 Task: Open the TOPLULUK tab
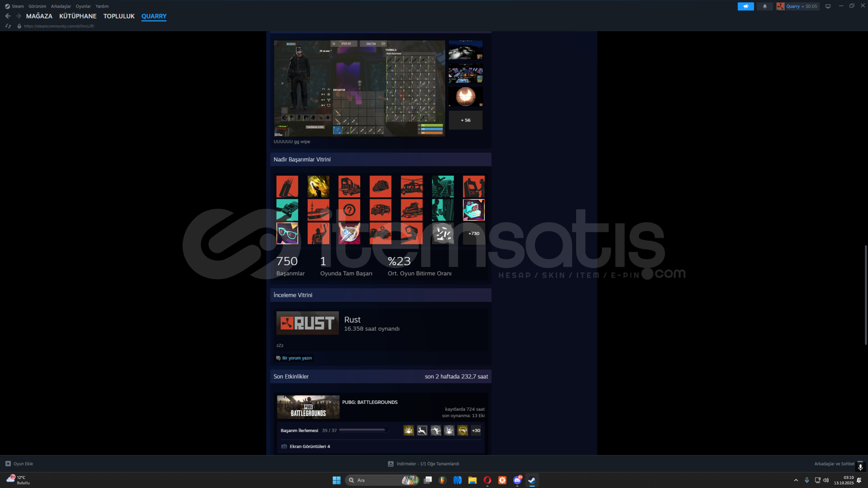coord(119,16)
